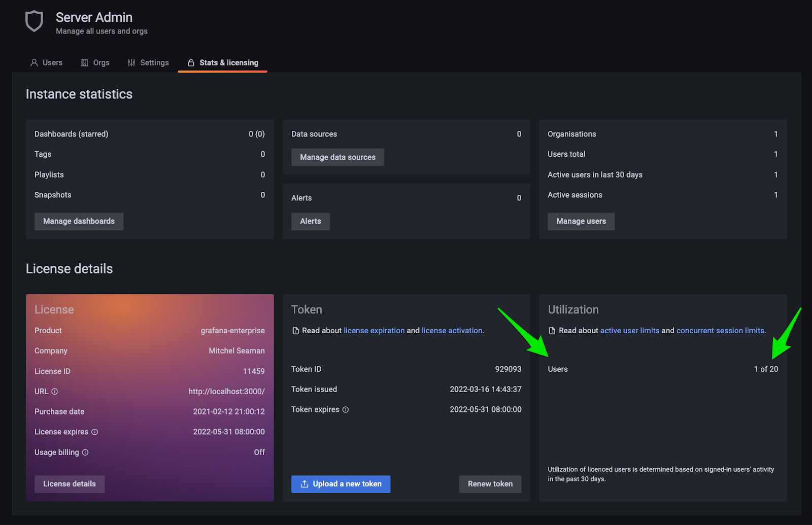Click the Manage dashboards button
This screenshot has width=812, height=525.
click(79, 221)
